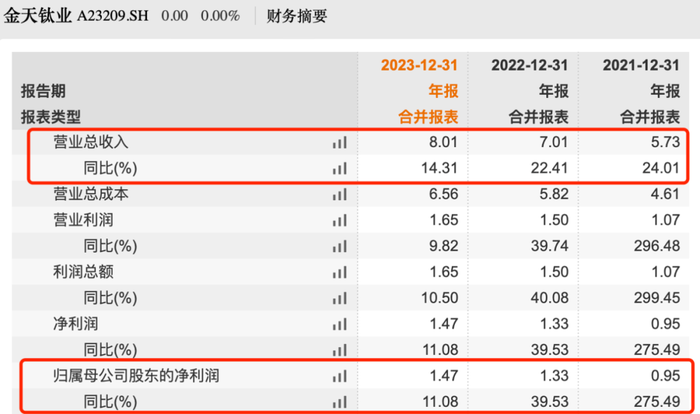Show the chart icon for 营业利润
Image resolution: width=700 pixels, height=414 pixels.
[x=339, y=220]
